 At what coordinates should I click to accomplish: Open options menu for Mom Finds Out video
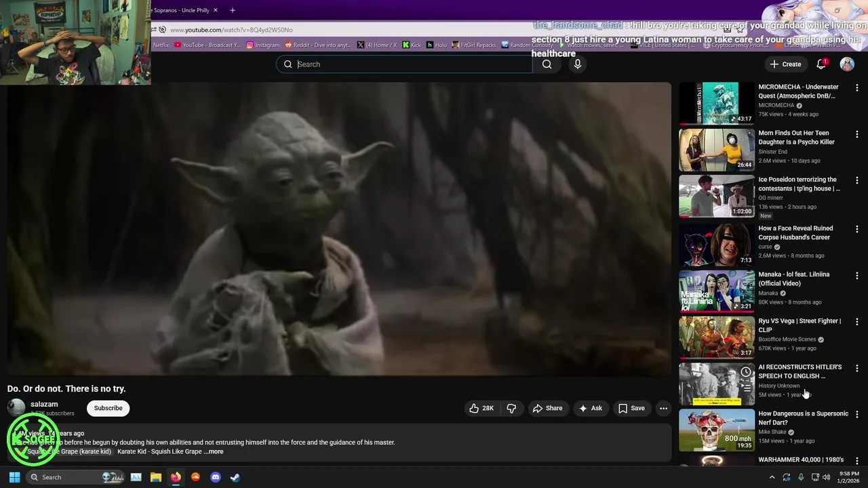tap(857, 134)
